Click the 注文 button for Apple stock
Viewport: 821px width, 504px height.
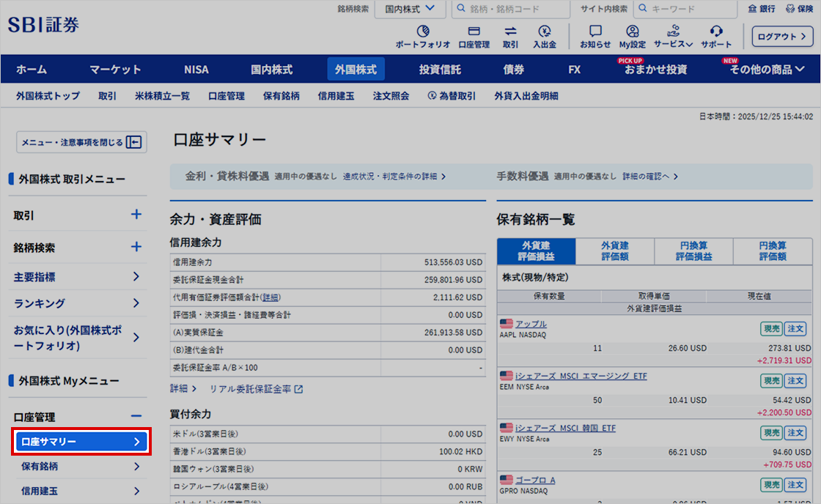pos(795,329)
